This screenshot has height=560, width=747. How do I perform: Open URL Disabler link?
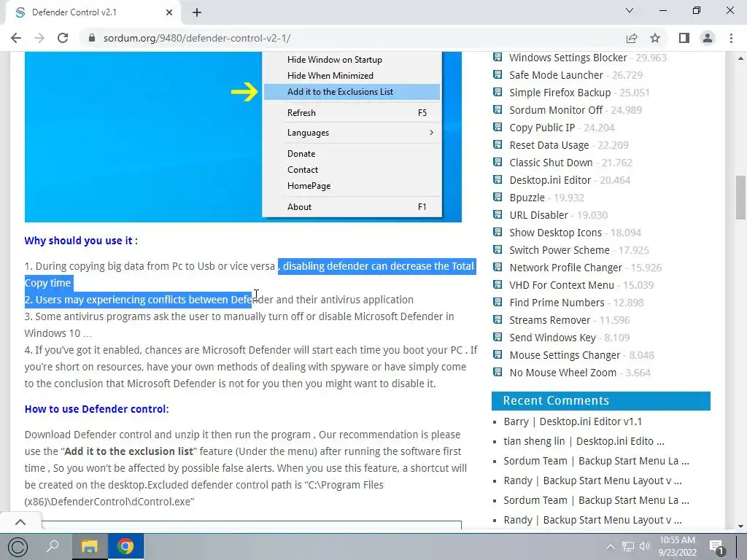538,215
